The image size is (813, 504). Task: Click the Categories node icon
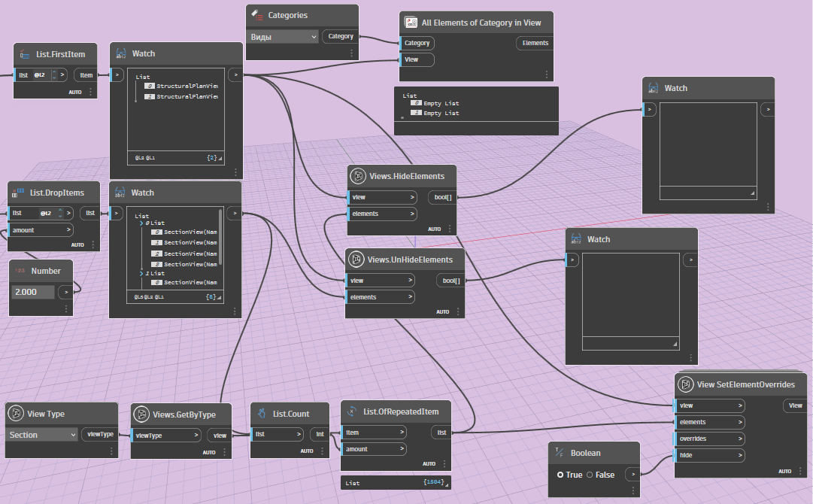point(256,15)
